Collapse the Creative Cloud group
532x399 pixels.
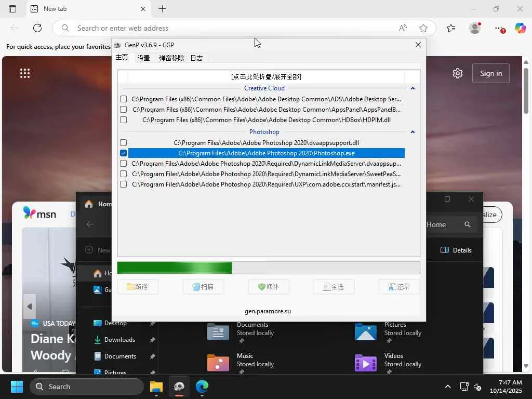pos(413,88)
